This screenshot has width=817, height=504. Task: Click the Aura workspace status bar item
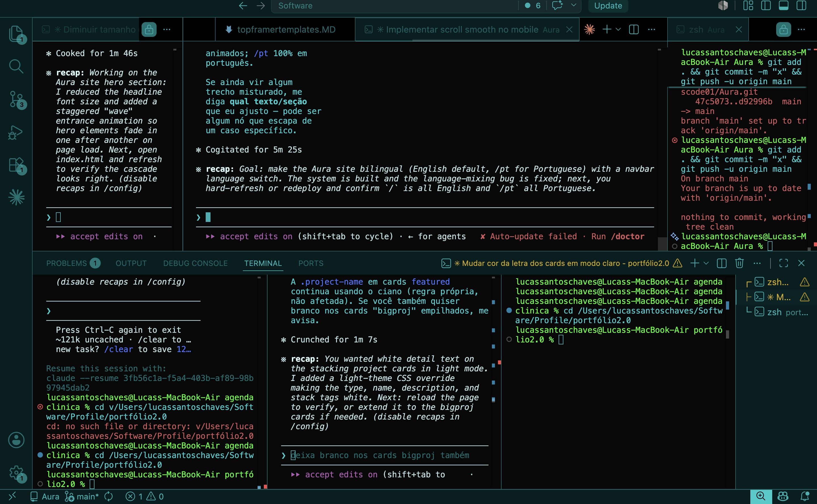tap(45, 497)
